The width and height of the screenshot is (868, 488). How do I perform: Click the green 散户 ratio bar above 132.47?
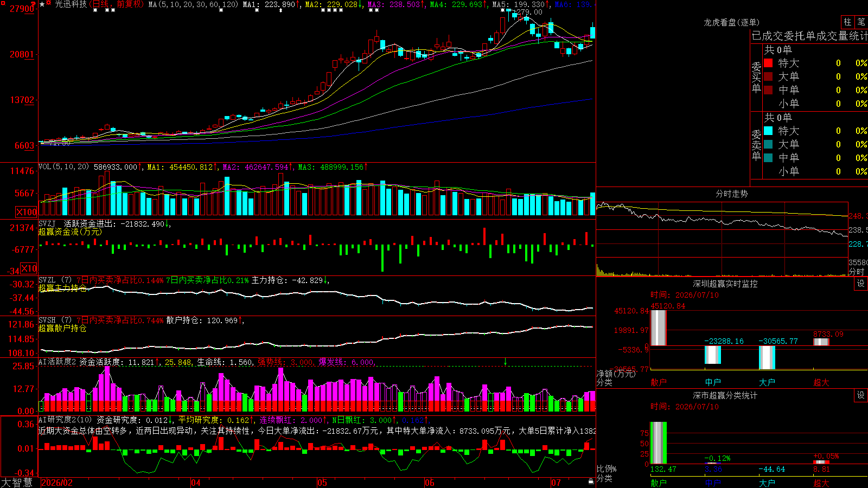659,443
